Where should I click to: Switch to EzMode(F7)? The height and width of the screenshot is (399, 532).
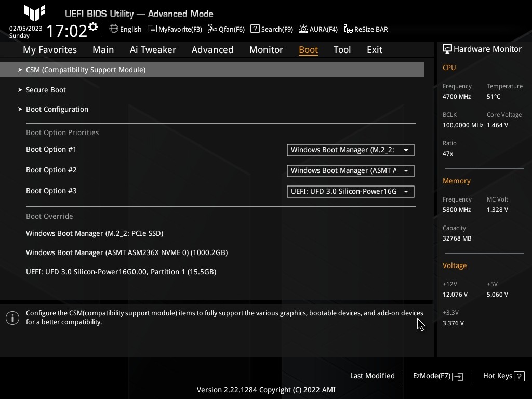[x=437, y=376]
